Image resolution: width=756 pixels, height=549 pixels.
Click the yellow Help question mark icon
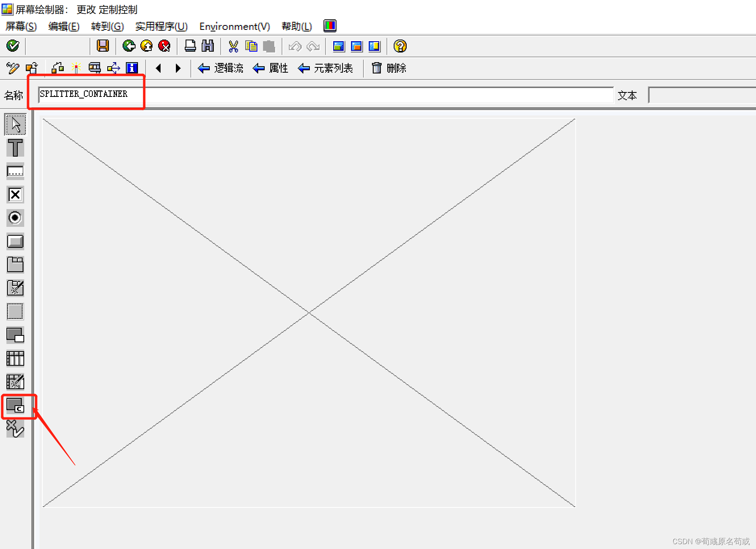click(x=400, y=46)
